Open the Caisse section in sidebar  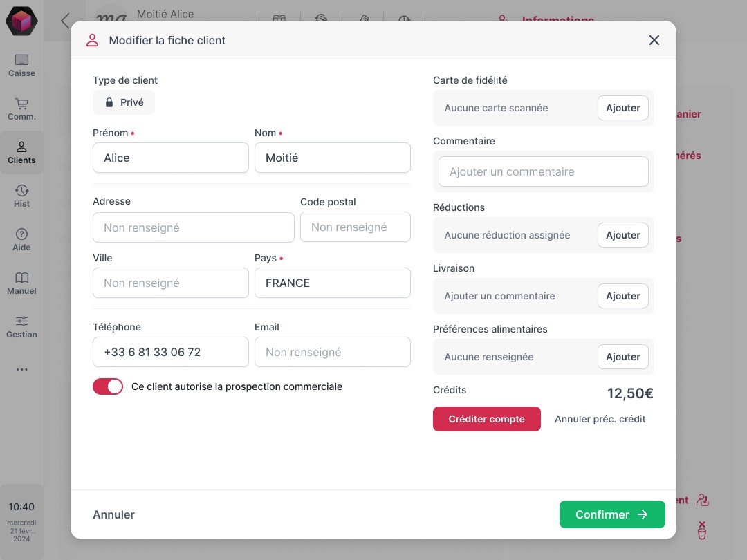click(21, 66)
